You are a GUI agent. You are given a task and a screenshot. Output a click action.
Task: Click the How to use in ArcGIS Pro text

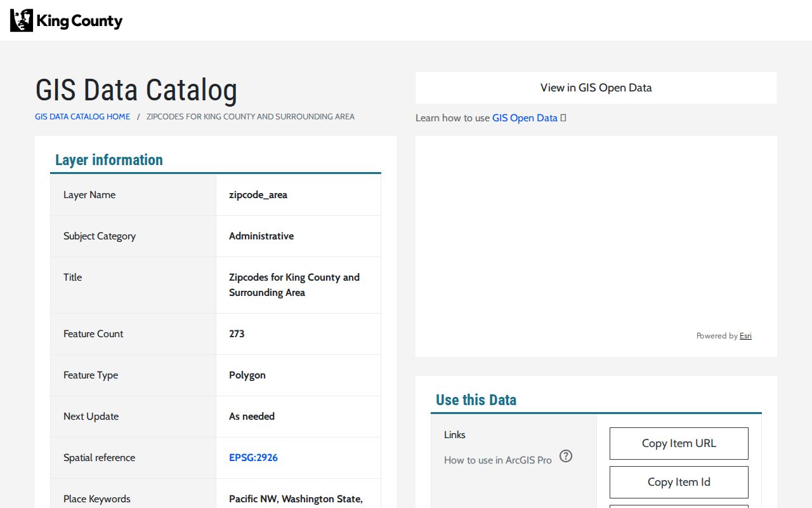click(x=498, y=460)
